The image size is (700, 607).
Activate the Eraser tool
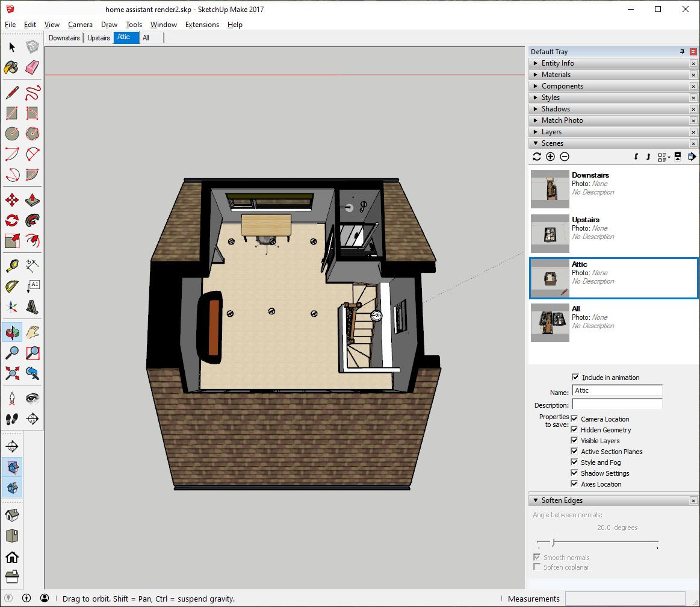32,67
